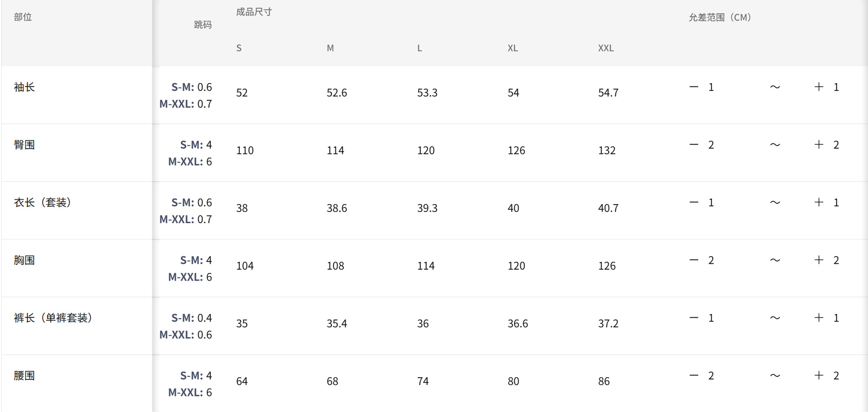Image resolution: width=868 pixels, height=412 pixels.
Task: Click the 袖长 S-M: 0.6 grading value
Action: click(x=192, y=87)
